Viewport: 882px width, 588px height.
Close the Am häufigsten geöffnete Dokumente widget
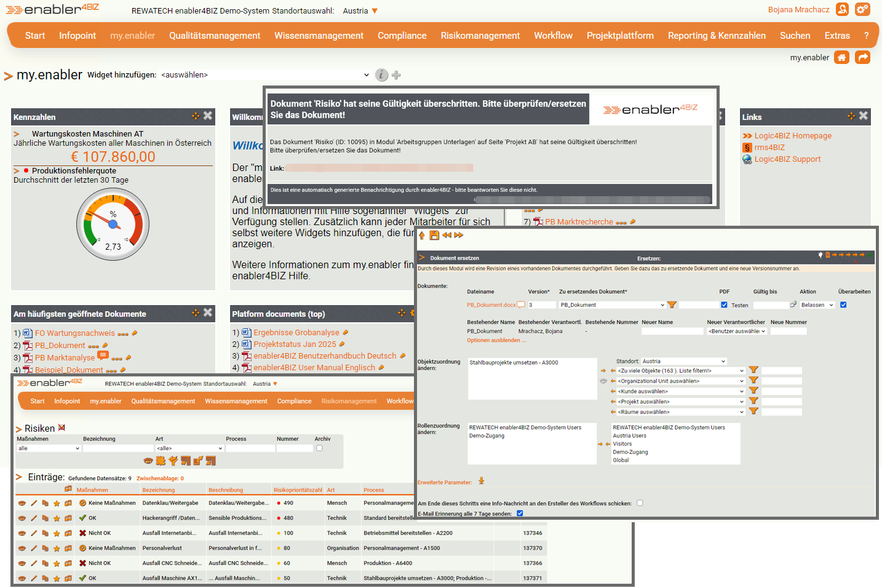pyautogui.click(x=208, y=312)
